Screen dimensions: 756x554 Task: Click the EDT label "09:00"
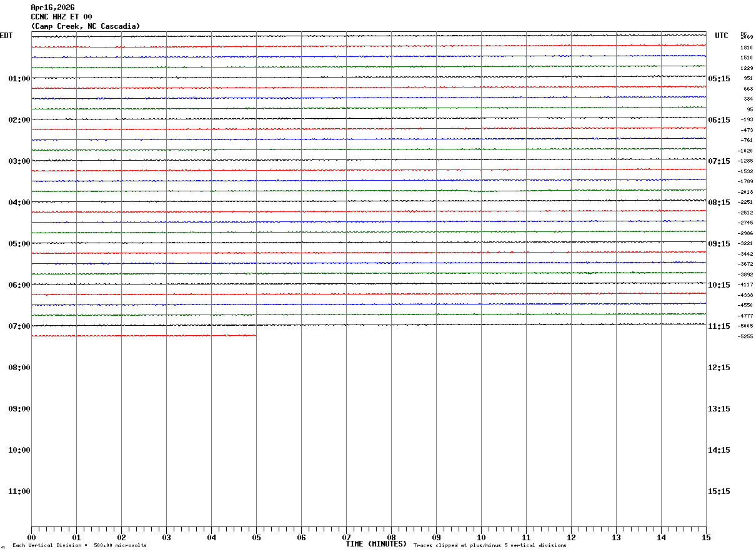(19, 409)
